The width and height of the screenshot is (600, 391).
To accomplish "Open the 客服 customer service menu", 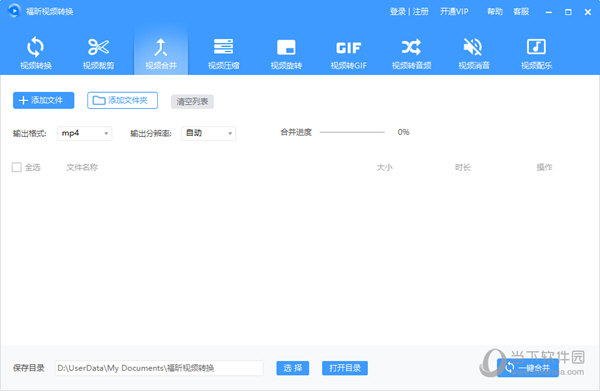I will pyautogui.click(x=521, y=11).
